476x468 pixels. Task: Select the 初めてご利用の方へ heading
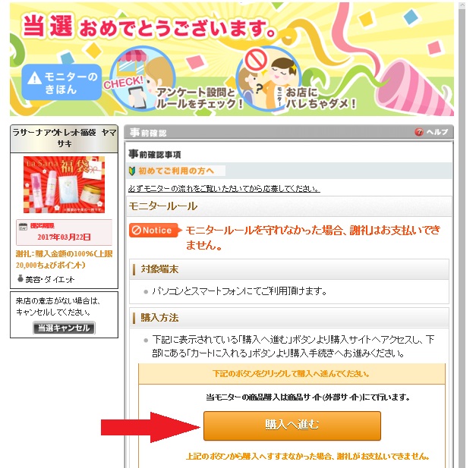click(x=176, y=171)
